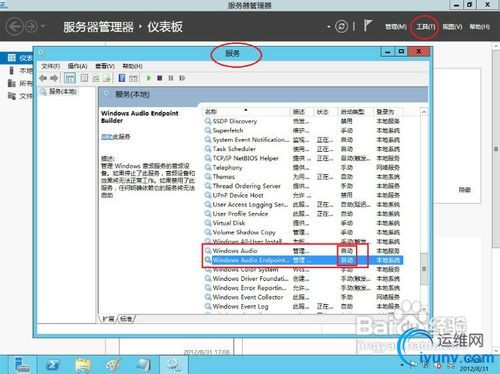500x374 pixels.
Task: Select All Servers sidebar icon
Action: click(12, 83)
